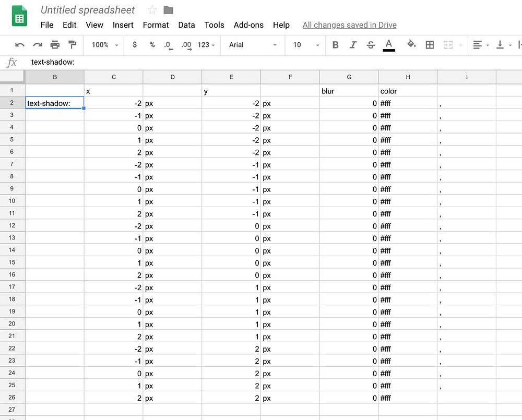Screen dimensions: 522x420
Task: Click the 'x' header cell in row 1
Action: point(113,91)
